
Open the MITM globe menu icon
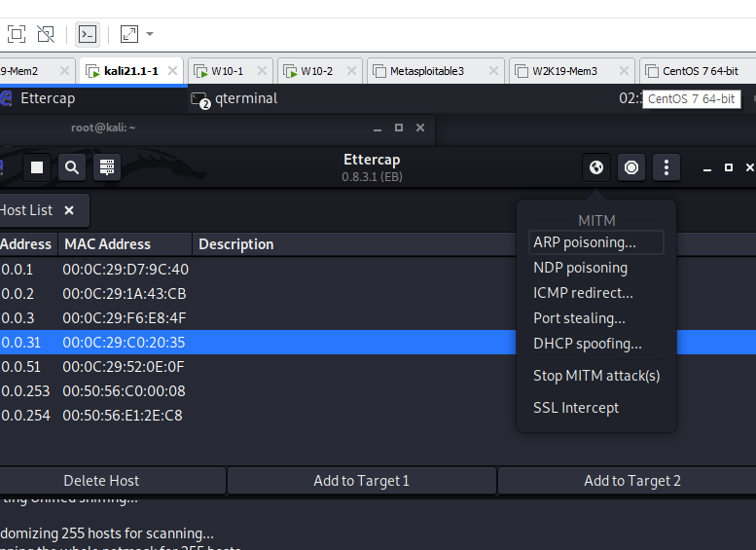[x=596, y=167]
